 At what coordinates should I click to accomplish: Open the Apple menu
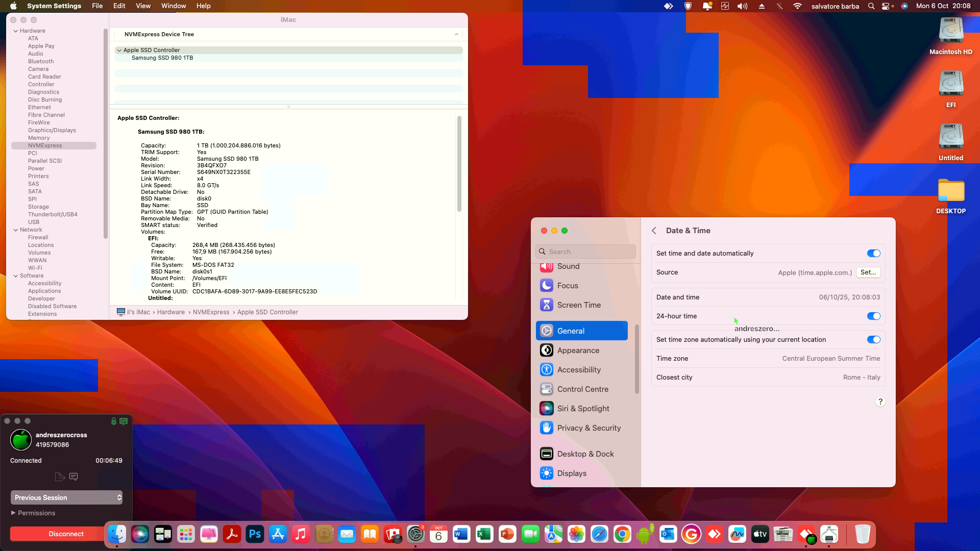[x=13, y=6]
